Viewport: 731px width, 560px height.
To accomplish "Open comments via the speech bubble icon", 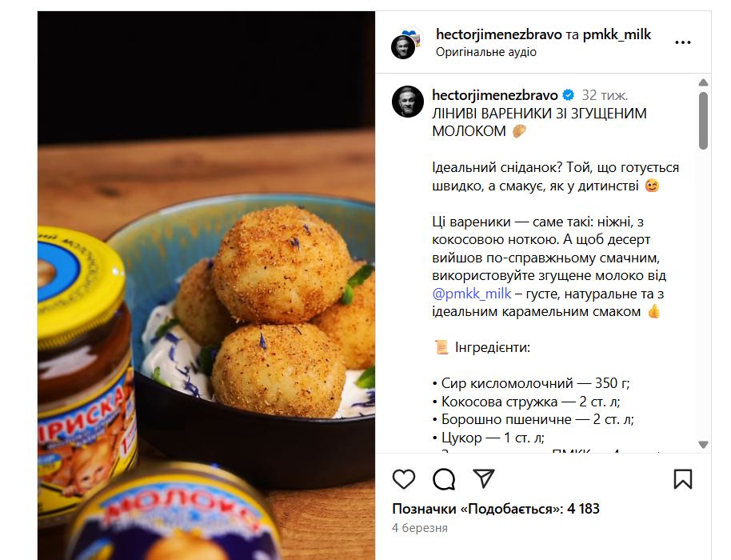I will (x=444, y=479).
